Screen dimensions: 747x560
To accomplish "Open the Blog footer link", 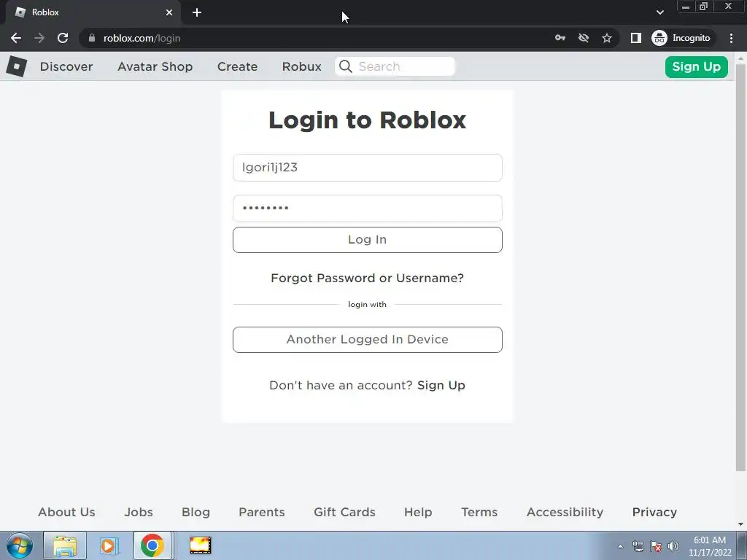I will point(196,513).
